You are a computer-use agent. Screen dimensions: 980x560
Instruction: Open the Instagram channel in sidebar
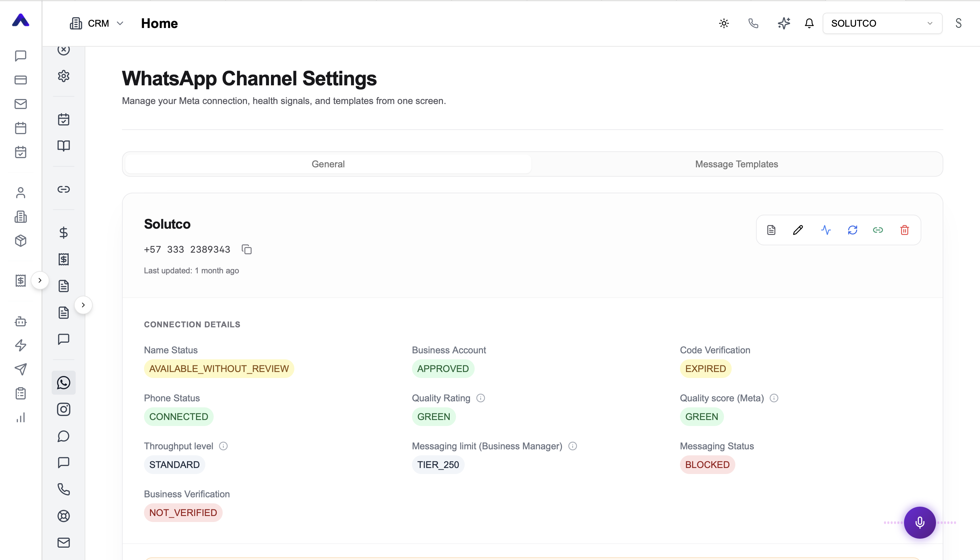(x=63, y=409)
